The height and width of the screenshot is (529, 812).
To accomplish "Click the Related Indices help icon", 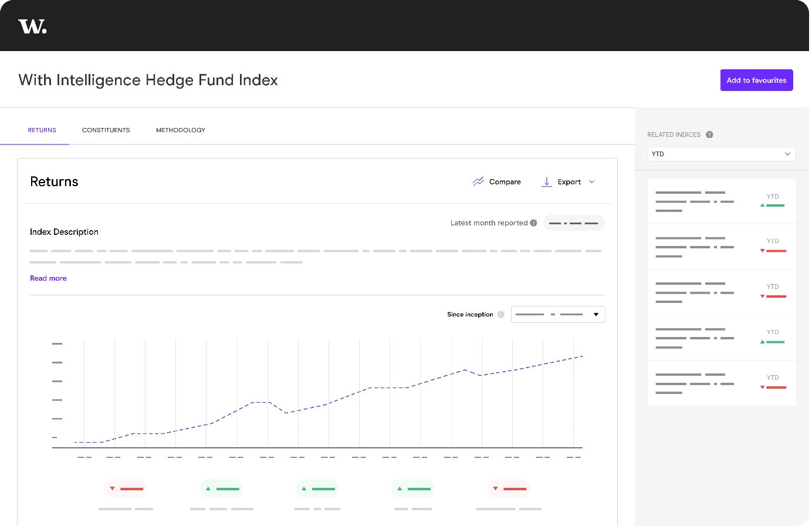I will [x=709, y=134].
